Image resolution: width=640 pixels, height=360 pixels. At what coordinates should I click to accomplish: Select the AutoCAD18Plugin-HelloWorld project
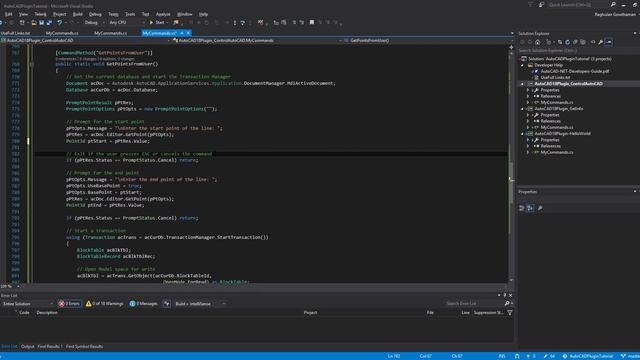[x=562, y=133]
